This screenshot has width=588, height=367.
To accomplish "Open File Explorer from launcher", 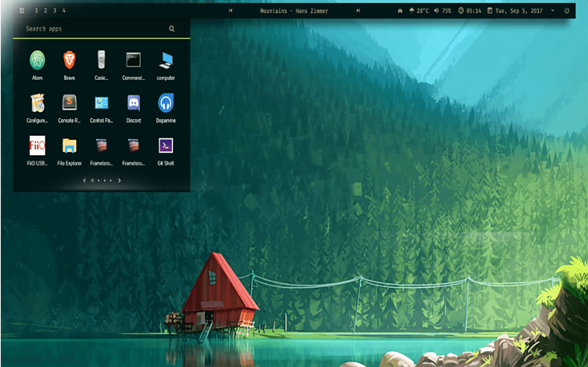I will point(69,145).
